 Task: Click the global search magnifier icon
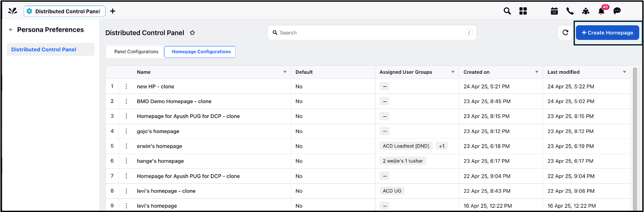point(507,11)
